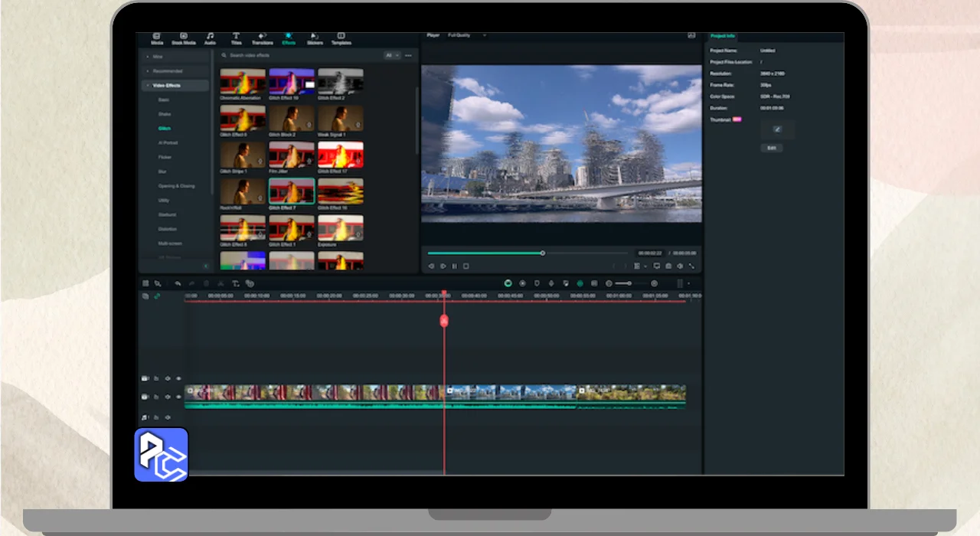The width and height of the screenshot is (980, 536).
Task: Click the Undo arrow in timeline toolbar
Action: 178,283
